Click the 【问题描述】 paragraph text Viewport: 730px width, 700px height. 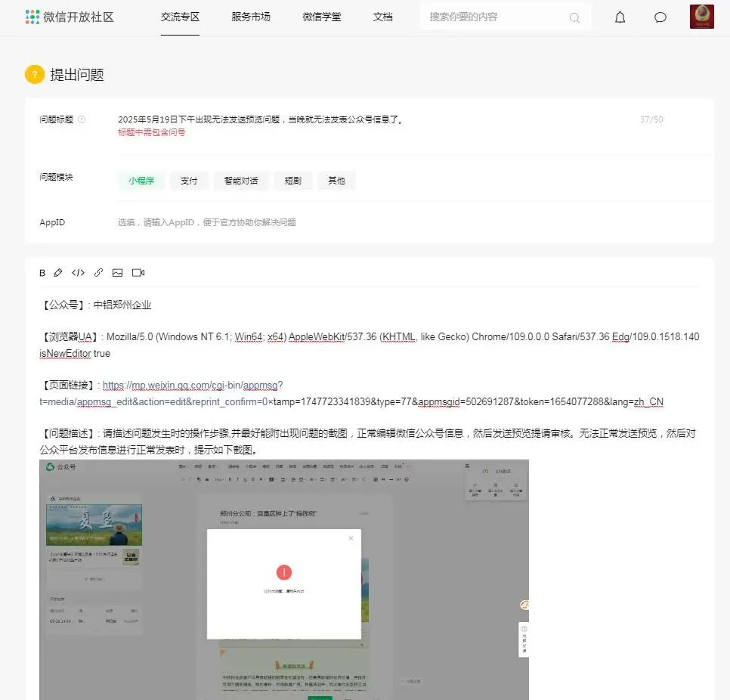[x=368, y=441]
